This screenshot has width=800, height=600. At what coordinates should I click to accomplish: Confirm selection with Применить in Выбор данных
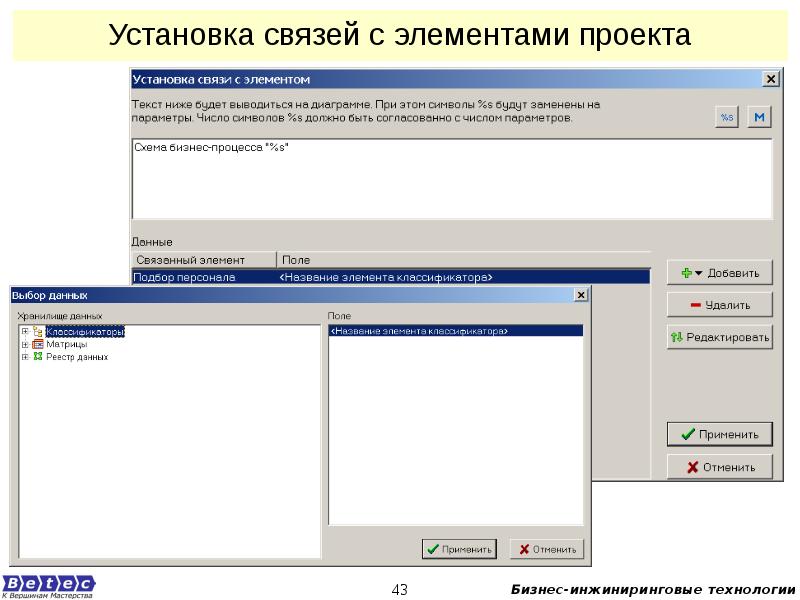click(458, 549)
